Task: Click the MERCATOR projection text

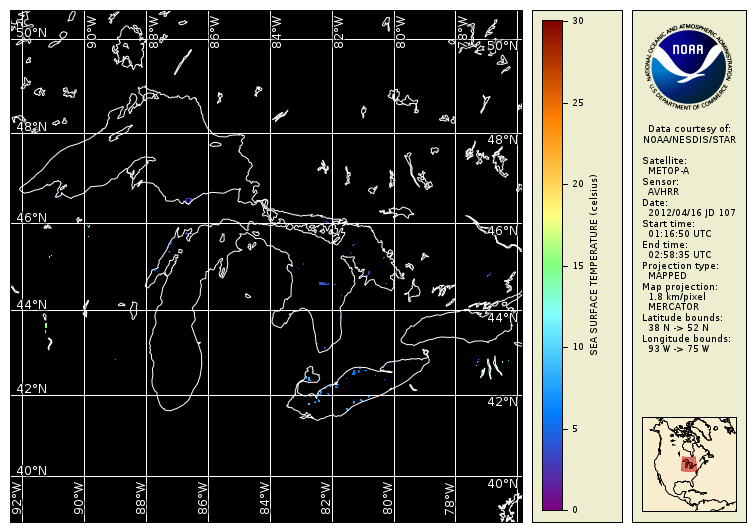Action: coord(673,307)
